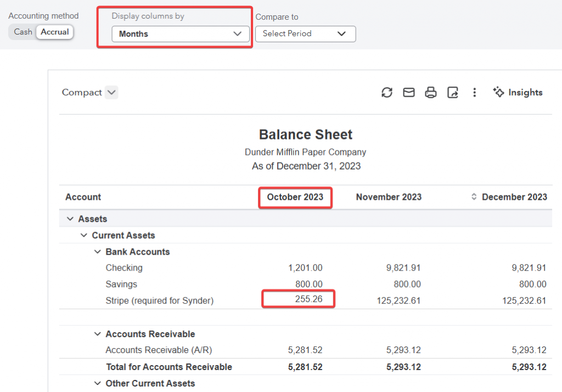Email the report using envelope icon
Screen dimensions: 562x392
pos(409,93)
